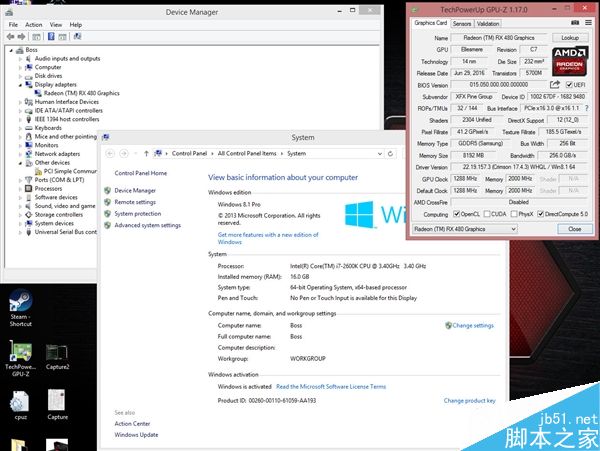Click the Forward arrow in Device Manager toolbar

21,37
